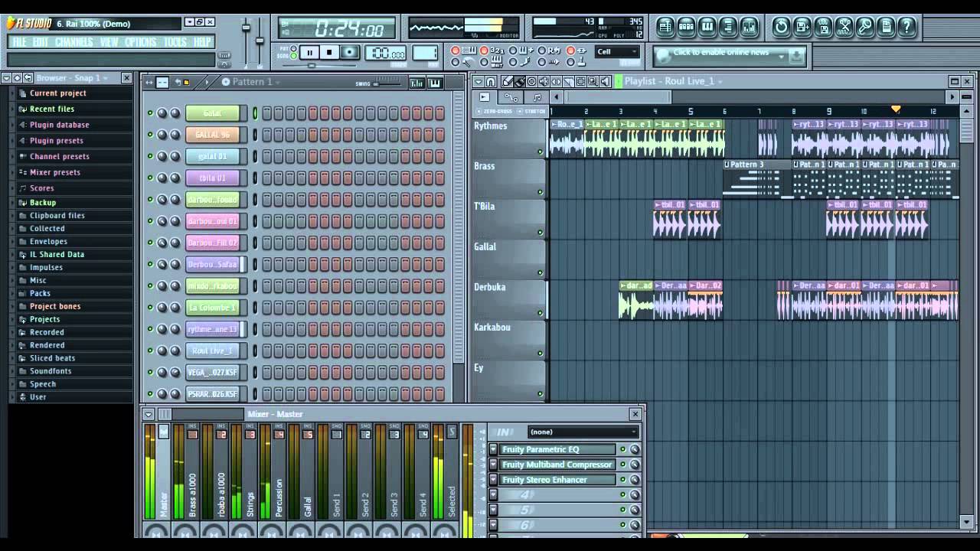Select the GALLAL 96 channel button
This screenshot has width=980, height=551.
pos(213,135)
